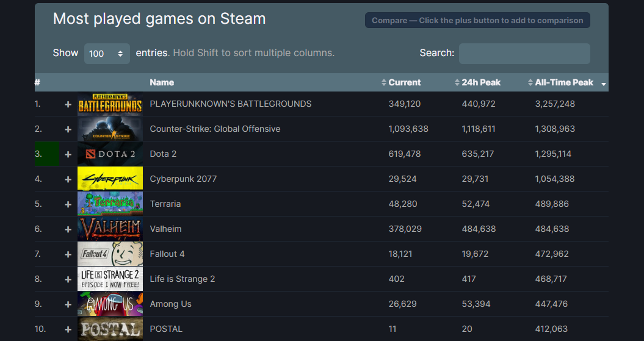Add Dota 2 to comparison
The height and width of the screenshot is (341, 644).
click(68, 155)
